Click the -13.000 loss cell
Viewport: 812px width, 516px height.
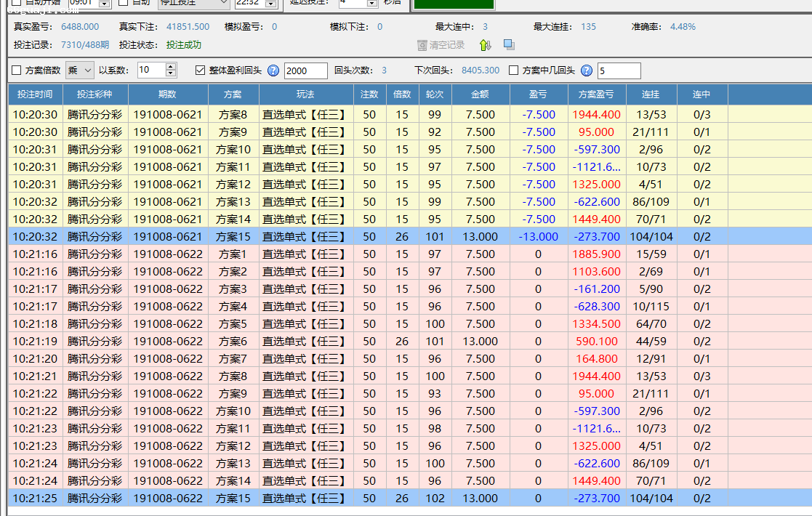click(538, 237)
